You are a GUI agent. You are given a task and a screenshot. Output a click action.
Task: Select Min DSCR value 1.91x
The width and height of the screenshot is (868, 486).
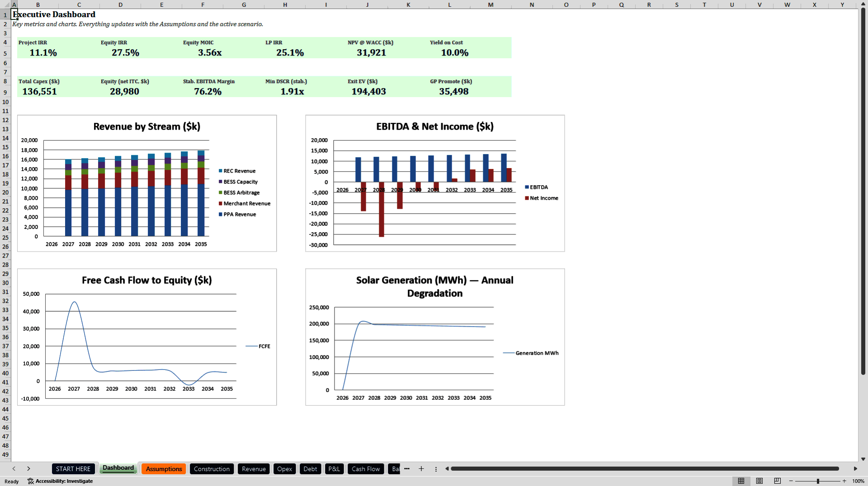point(292,92)
